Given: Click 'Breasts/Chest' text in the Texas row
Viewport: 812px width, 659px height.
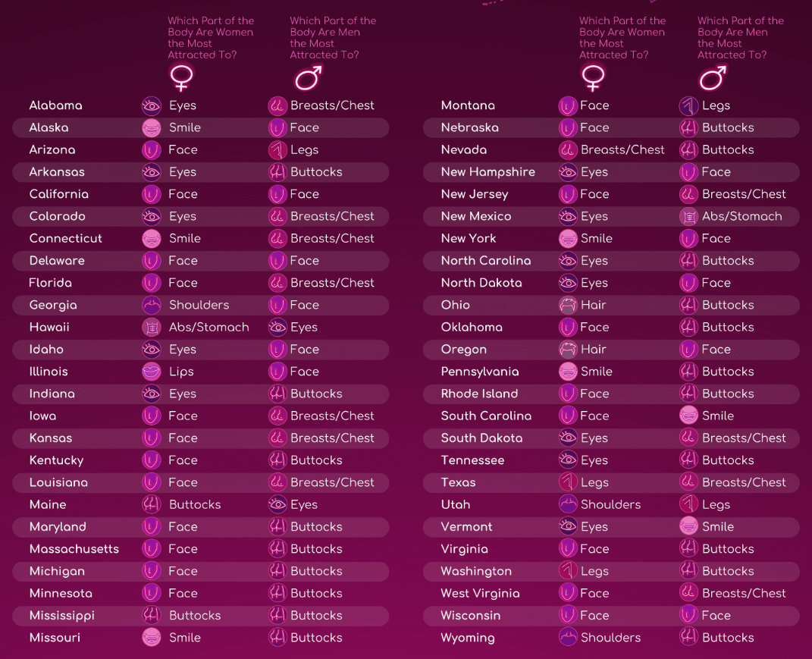Looking at the screenshot, I should click(744, 482).
